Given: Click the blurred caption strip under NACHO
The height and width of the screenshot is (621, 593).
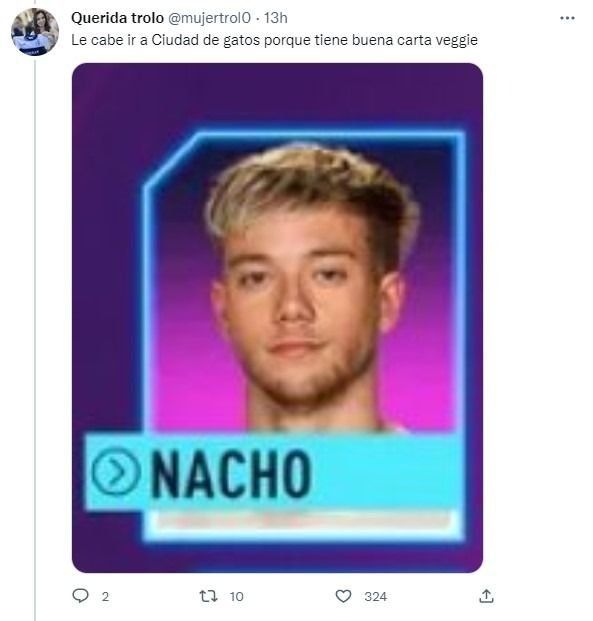Looking at the screenshot, I should (x=303, y=520).
